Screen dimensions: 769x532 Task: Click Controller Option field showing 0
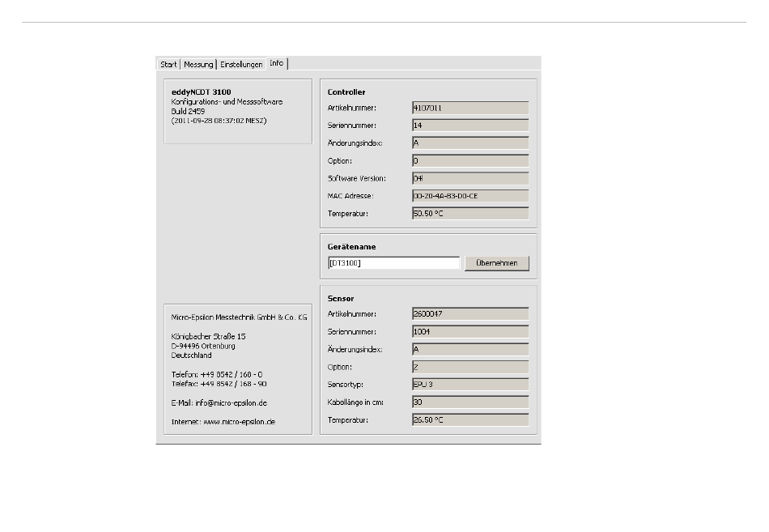(x=470, y=161)
